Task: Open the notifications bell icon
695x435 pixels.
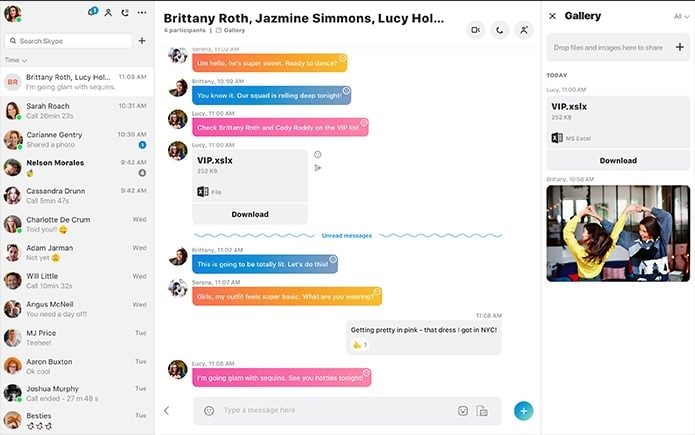Action: [93, 12]
